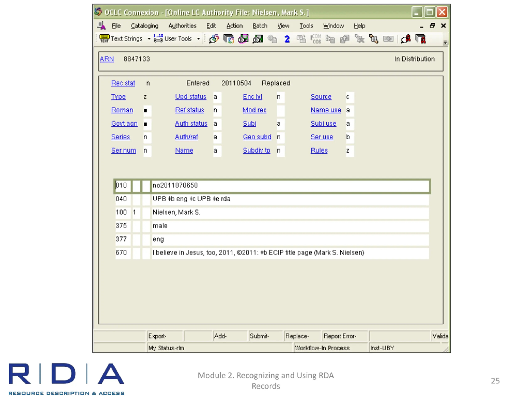Click the ARN link
This screenshot has width=532, height=399.
point(107,59)
